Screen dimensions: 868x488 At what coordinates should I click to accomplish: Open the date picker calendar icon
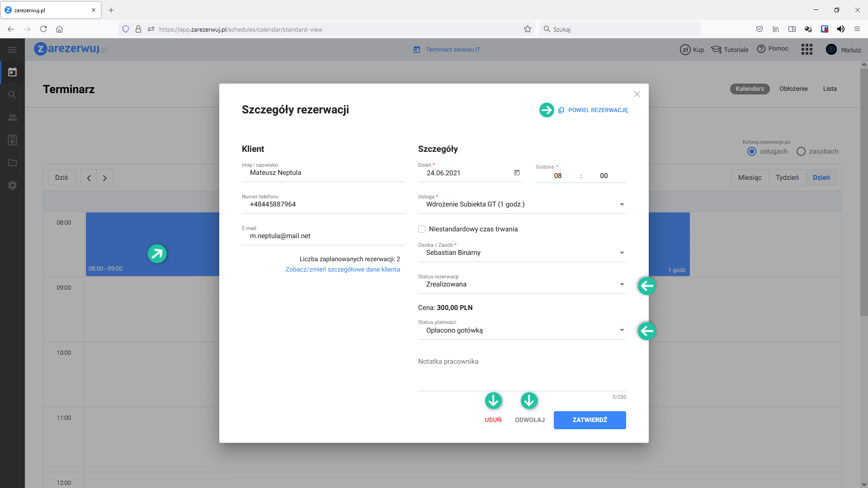(x=517, y=173)
